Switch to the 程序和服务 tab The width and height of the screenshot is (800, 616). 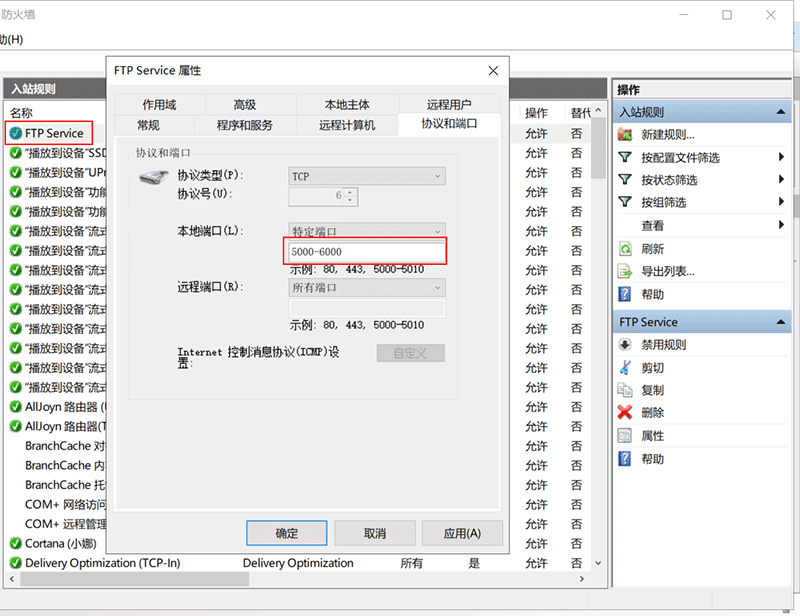click(x=245, y=125)
